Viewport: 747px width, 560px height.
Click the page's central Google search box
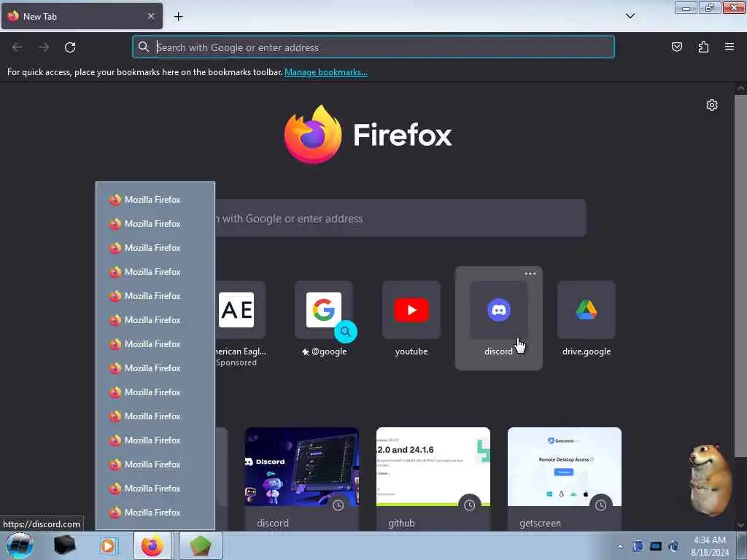[400, 219]
